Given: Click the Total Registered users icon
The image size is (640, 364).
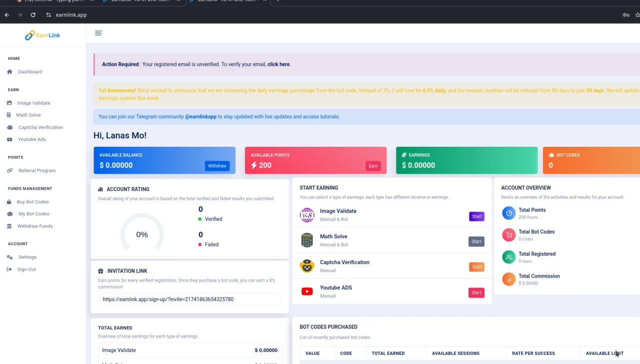Looking at the screenshot, I should tap(509, 257).
